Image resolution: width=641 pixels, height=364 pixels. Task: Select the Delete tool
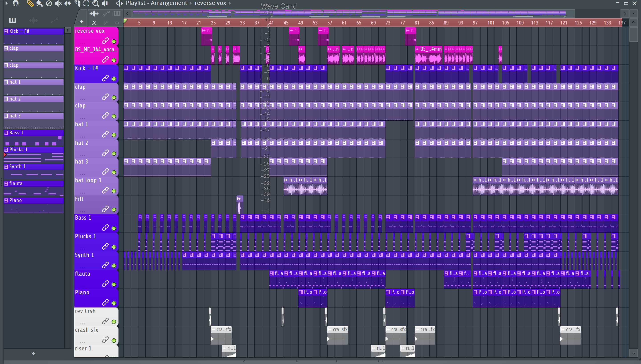49,3
